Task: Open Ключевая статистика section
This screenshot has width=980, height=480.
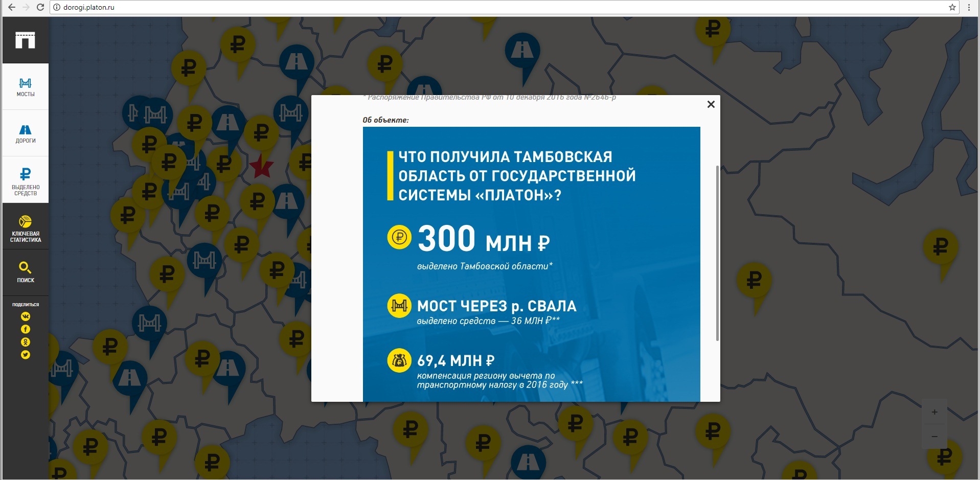Action: tap(26, 226)
